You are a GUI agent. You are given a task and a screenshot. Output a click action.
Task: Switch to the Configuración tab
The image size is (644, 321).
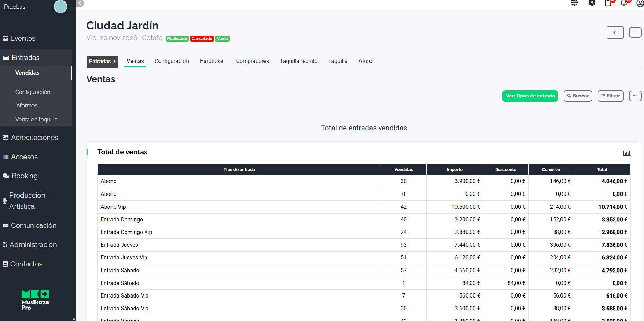tap(172, 61)
